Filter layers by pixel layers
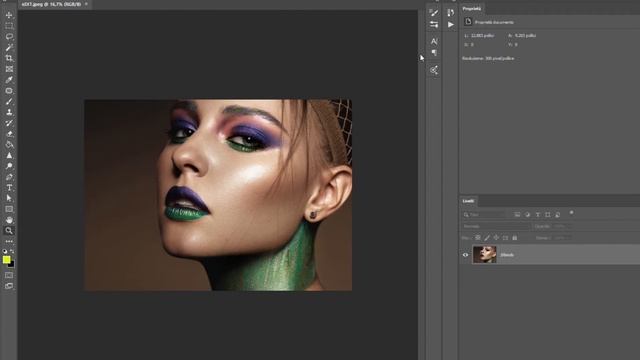640x360 pixels. [x=517, y=215]
